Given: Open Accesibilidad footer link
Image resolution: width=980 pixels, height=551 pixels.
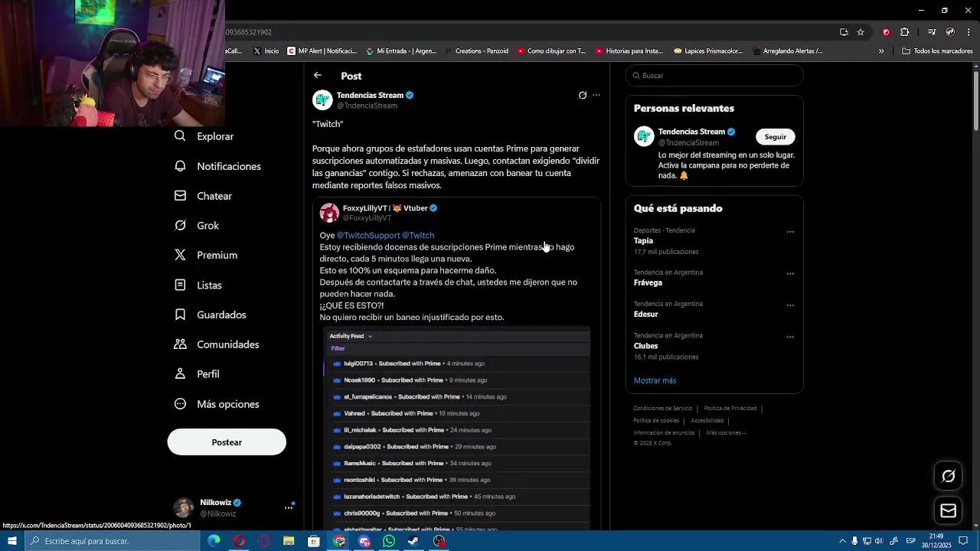Looking at the screenshot, I should pos(707,421).
